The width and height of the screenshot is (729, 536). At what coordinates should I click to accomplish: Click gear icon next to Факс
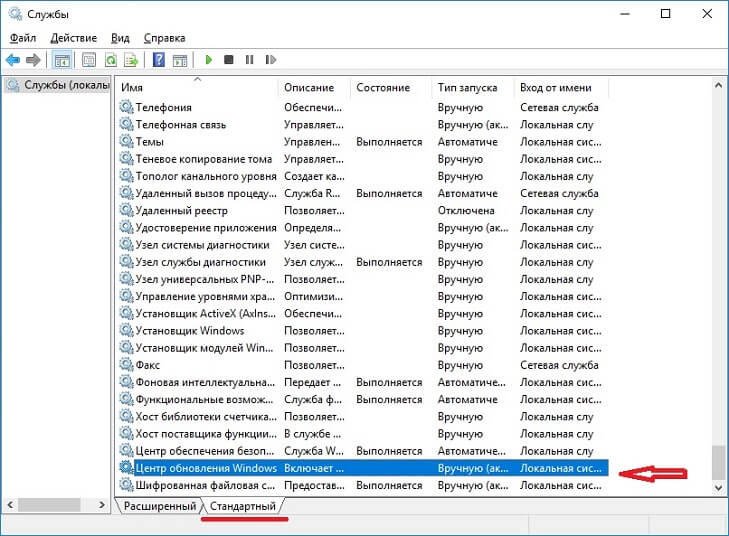point(126,365)
